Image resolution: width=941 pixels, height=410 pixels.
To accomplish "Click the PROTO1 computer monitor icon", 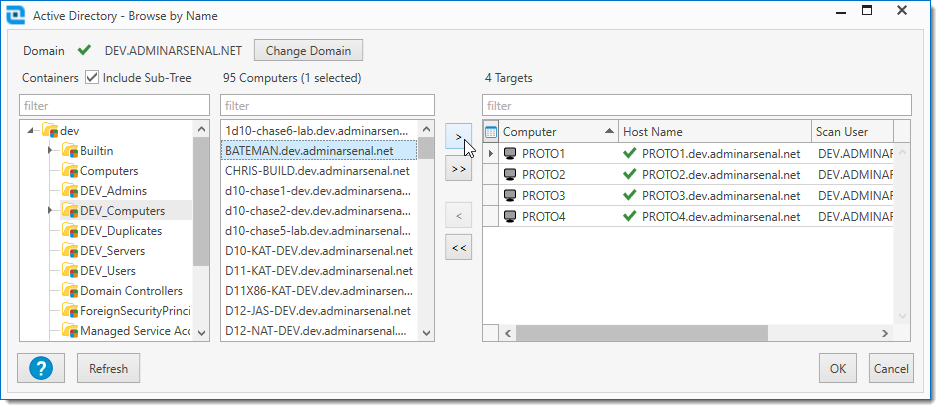I will click(510, 154).
